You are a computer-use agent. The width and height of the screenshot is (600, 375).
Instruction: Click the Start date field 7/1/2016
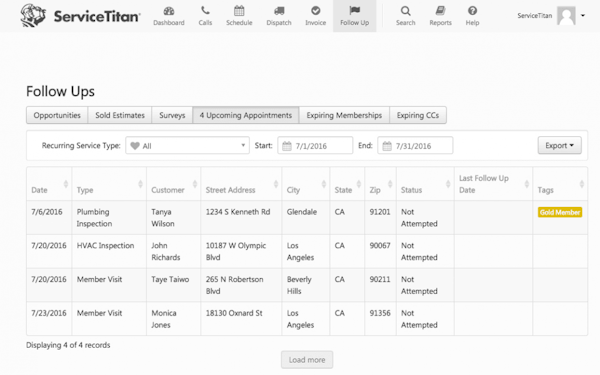315,146
